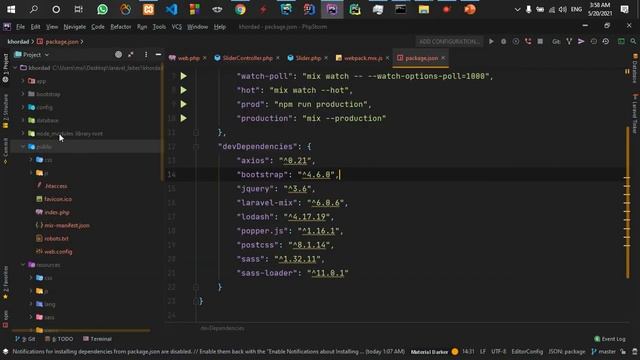Click the Git branch update icon
Viewport: 640px width, 360px height.
pos(569,42)
